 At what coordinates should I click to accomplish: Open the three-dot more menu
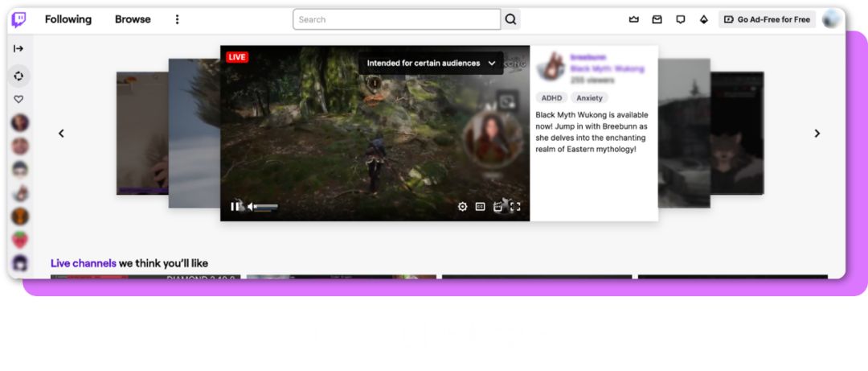(x=178, y=19)
